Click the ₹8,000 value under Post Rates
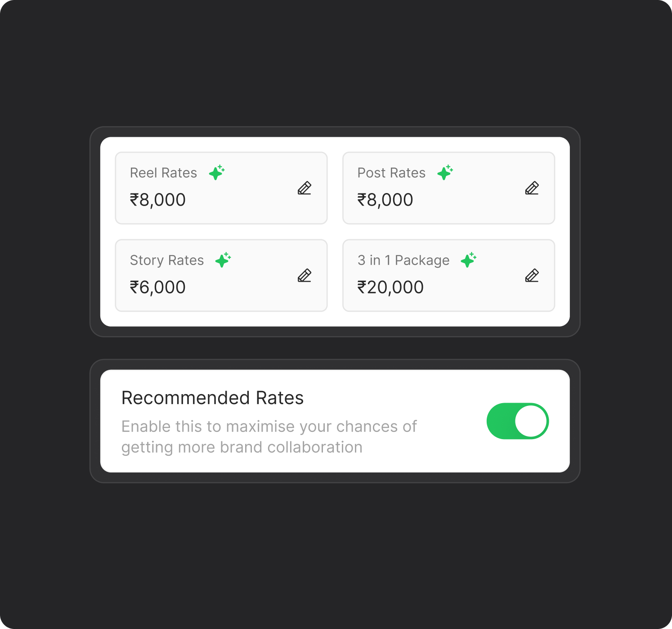672x629 pixels. click(385, 200)
